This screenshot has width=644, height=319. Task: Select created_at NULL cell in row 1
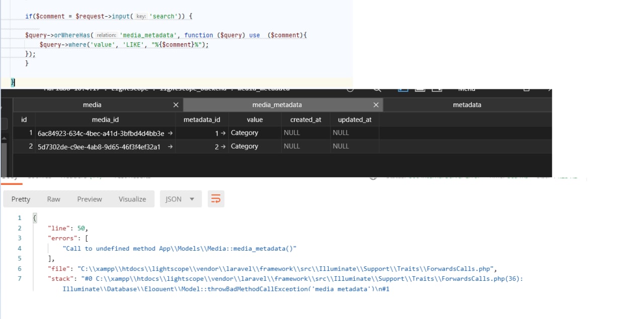(x=306, y=133)
